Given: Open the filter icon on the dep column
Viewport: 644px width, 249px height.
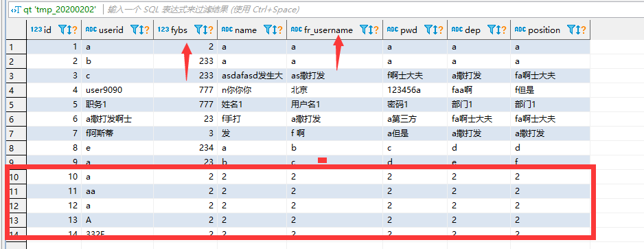Looking at the screenshot, I should (x=491, y=30).
